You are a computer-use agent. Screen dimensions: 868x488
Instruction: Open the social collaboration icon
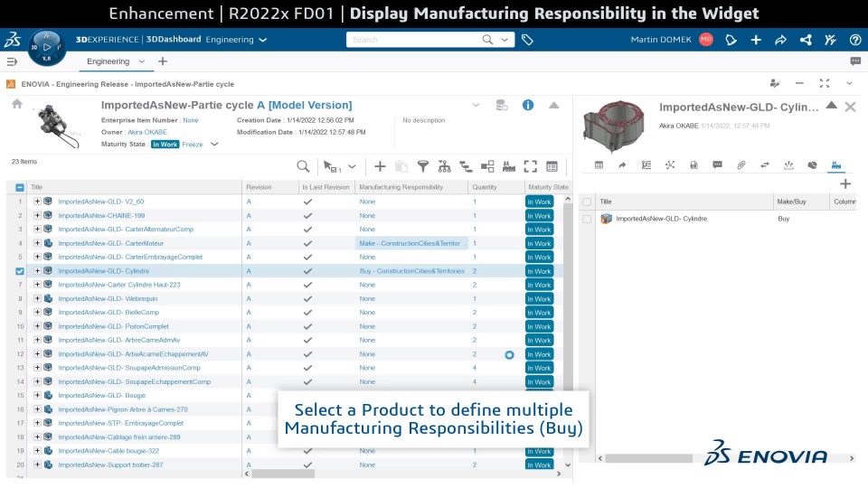pos(806,40)
